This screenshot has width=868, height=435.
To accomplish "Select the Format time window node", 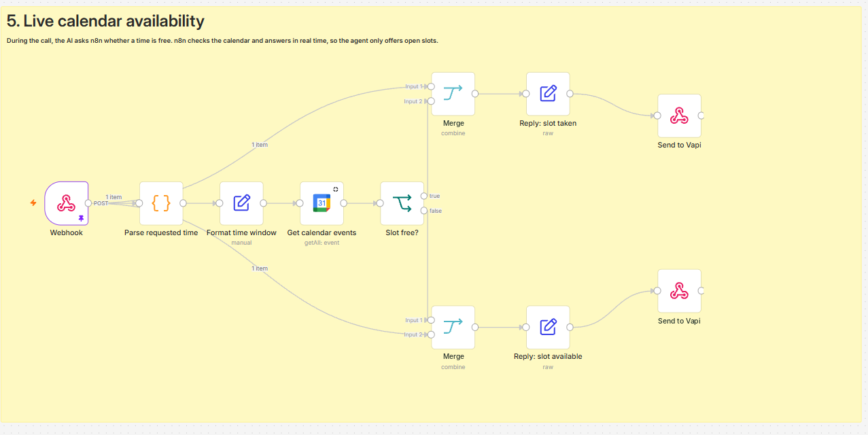I will click(x=241, y=203).
